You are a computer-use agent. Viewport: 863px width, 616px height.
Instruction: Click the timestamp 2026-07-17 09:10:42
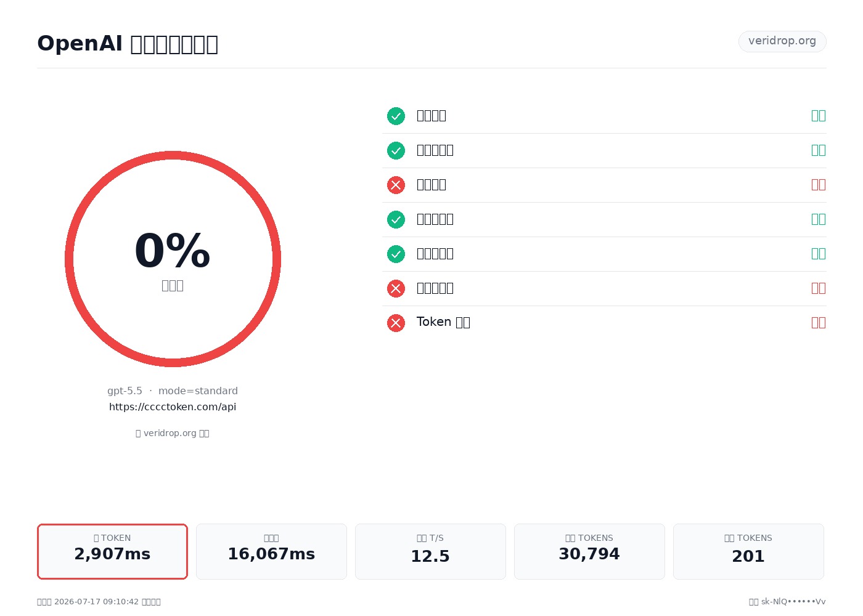pos(96,602)
